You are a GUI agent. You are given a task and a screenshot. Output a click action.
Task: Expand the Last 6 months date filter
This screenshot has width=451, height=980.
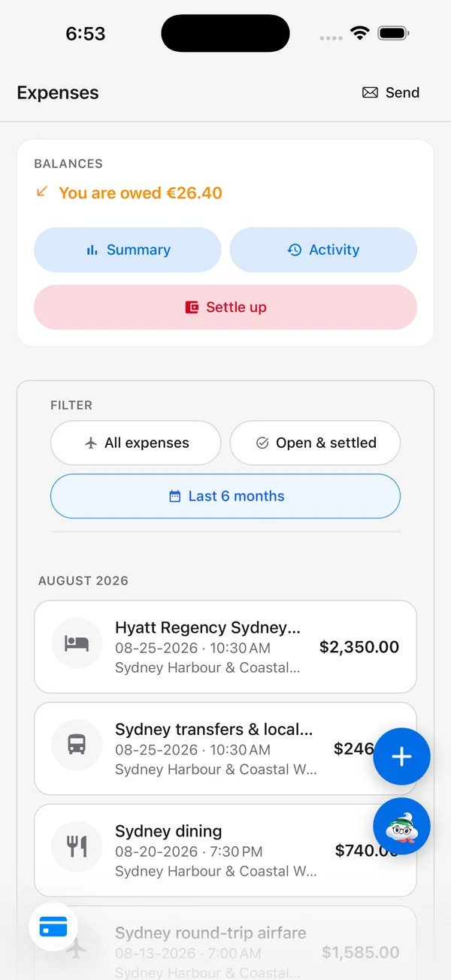[225, 496]
